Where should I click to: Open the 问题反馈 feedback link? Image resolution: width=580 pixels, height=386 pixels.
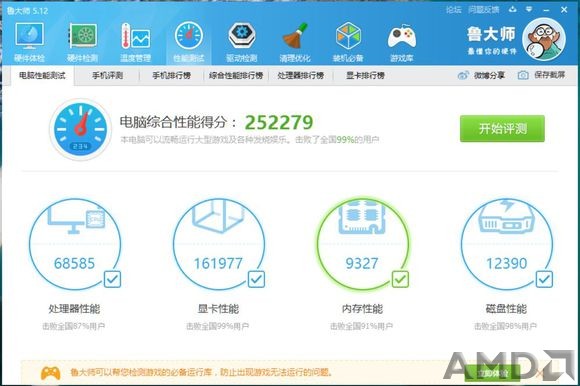[x=483, y=10]
